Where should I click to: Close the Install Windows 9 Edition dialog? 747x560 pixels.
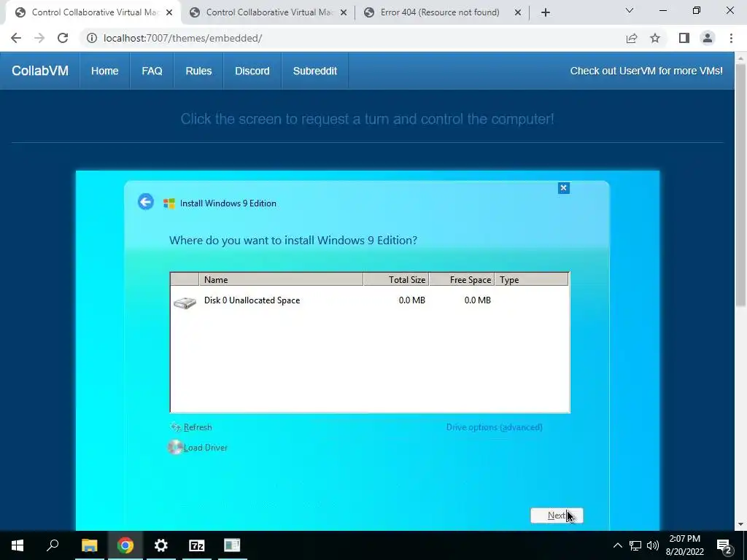coord(564,188)
